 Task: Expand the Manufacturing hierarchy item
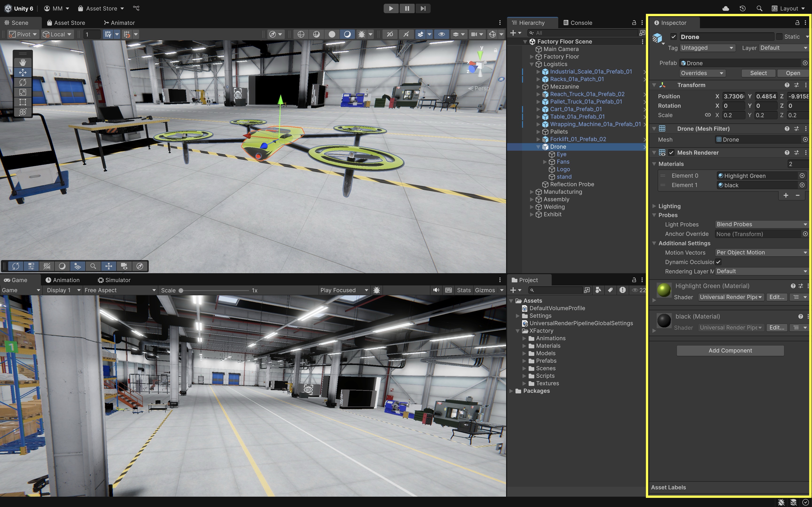click(x=531, y=192)
